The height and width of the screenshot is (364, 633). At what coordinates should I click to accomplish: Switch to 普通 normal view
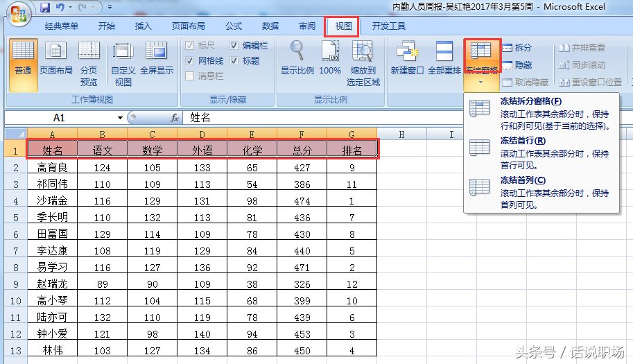tap(23, 65)
